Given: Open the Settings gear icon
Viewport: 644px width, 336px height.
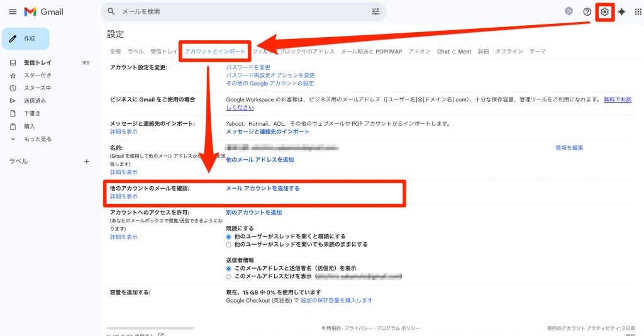Looking at the screenshot, I should 604,12.
